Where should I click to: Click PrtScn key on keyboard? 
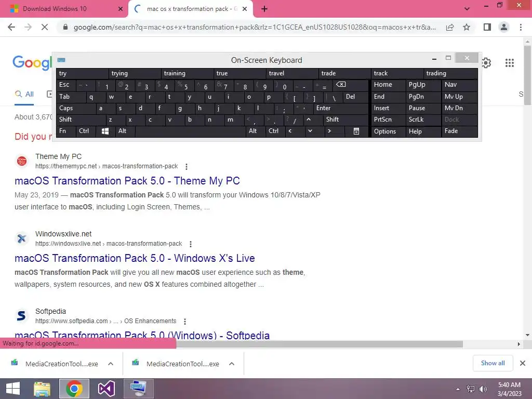click(389, 119)
